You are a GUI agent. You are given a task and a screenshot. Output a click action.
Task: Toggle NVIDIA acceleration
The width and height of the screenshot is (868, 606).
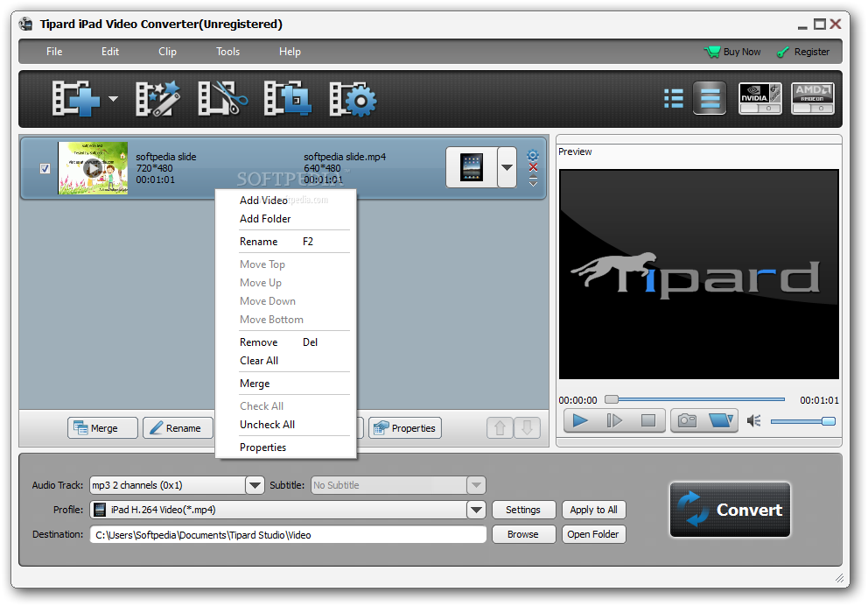click(x=760, y=99)
